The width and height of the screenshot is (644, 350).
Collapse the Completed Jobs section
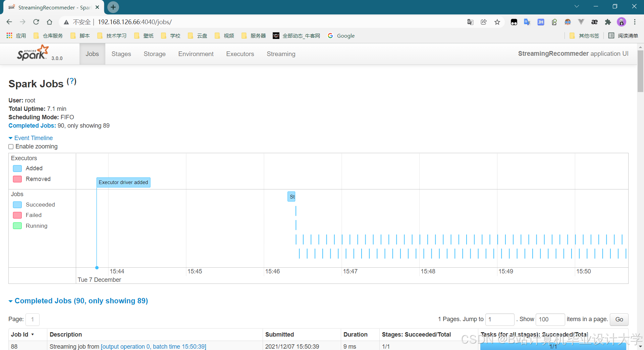pos(78,301)
